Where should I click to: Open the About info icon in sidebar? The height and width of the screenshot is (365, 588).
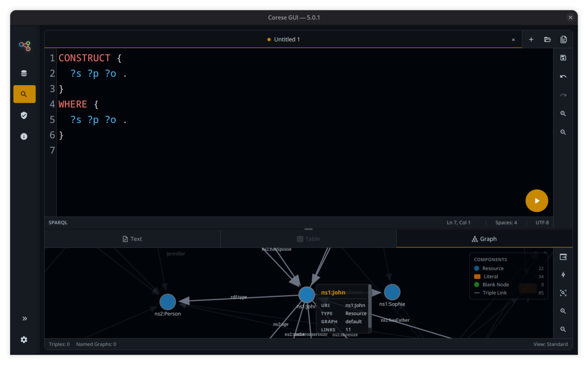pyautogui.click(x=24, y=137)
